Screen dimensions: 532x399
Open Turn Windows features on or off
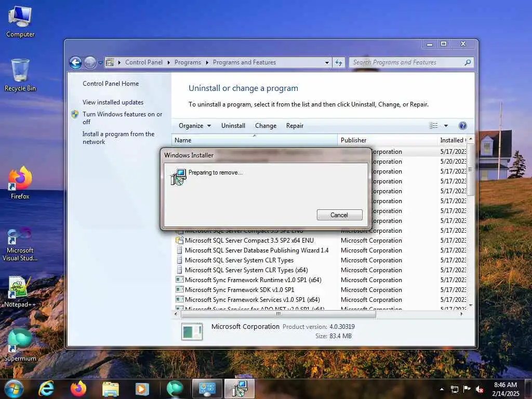pos(123,118)
